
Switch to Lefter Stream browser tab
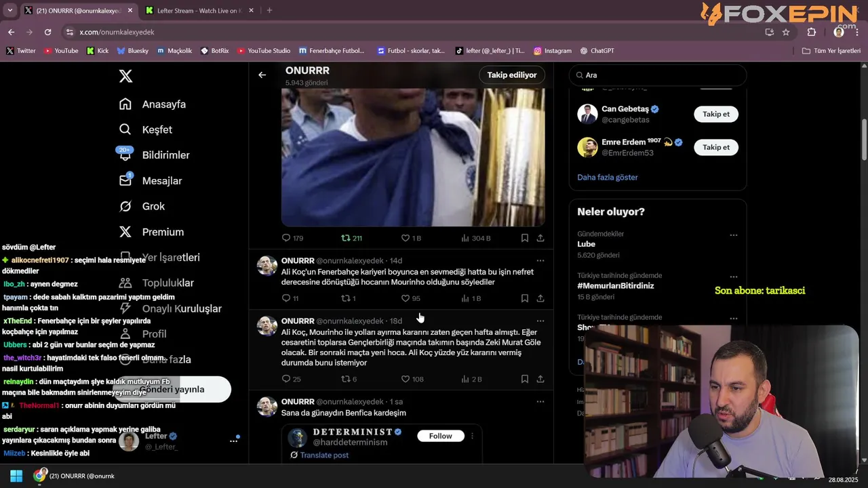199,11
